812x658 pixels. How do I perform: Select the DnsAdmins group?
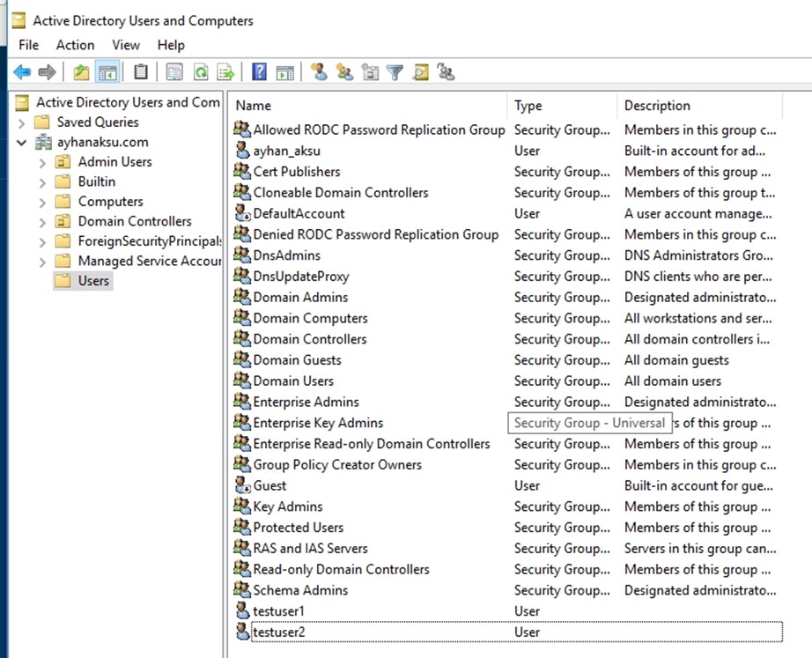pyautogui.click(x=286, y=255)
